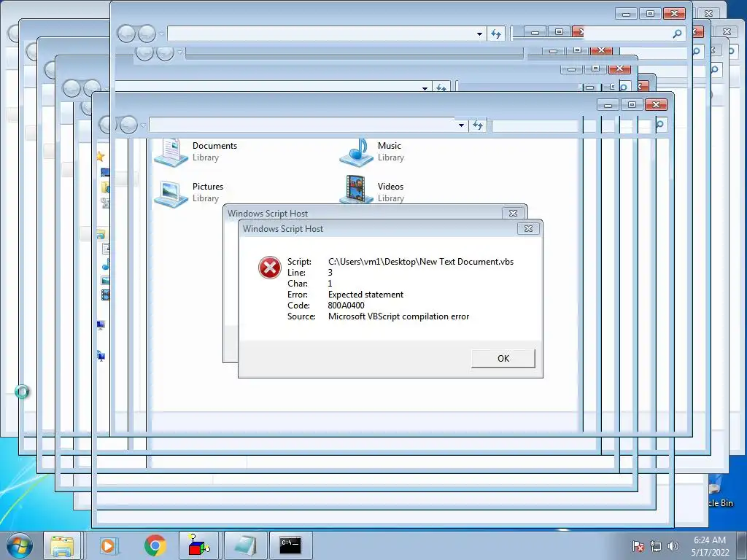Select the Music note icon in the navigation pane
The height and width of the screenshot is (560, 747).
[106, 264]
